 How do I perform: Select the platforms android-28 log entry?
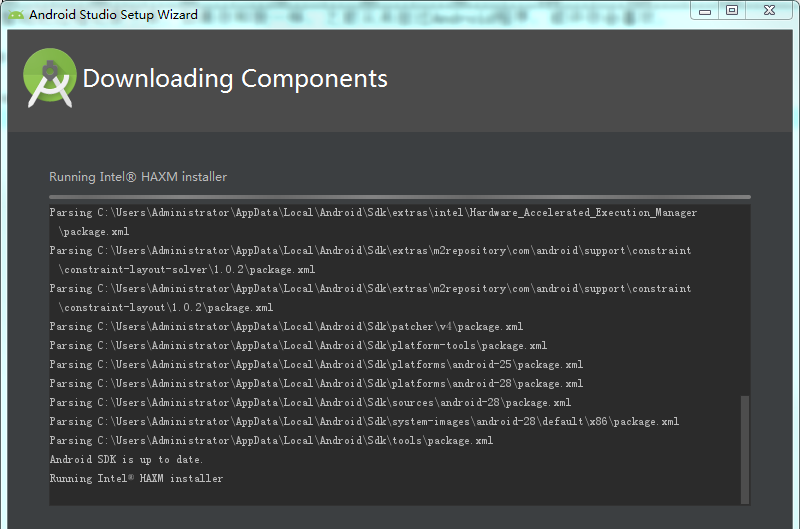316,384
